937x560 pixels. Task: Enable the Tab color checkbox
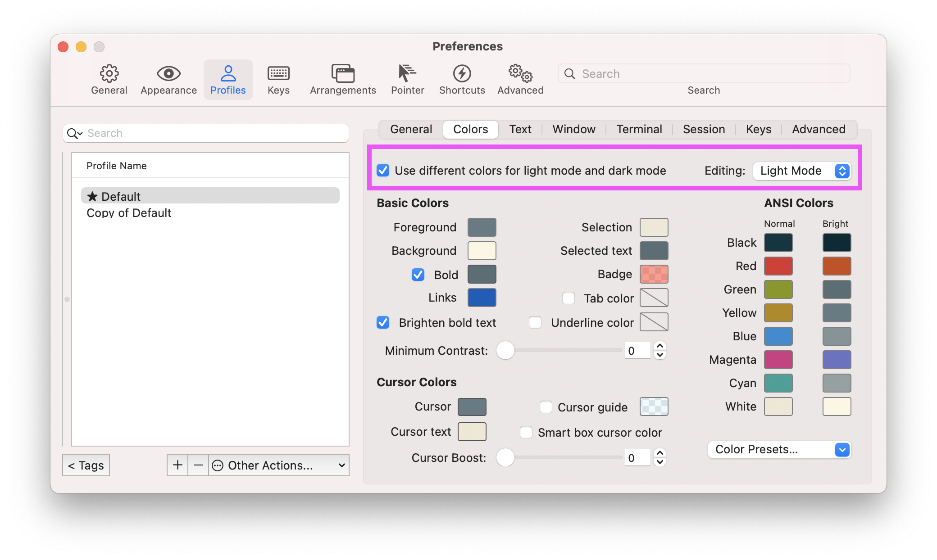tap(569, 298)
